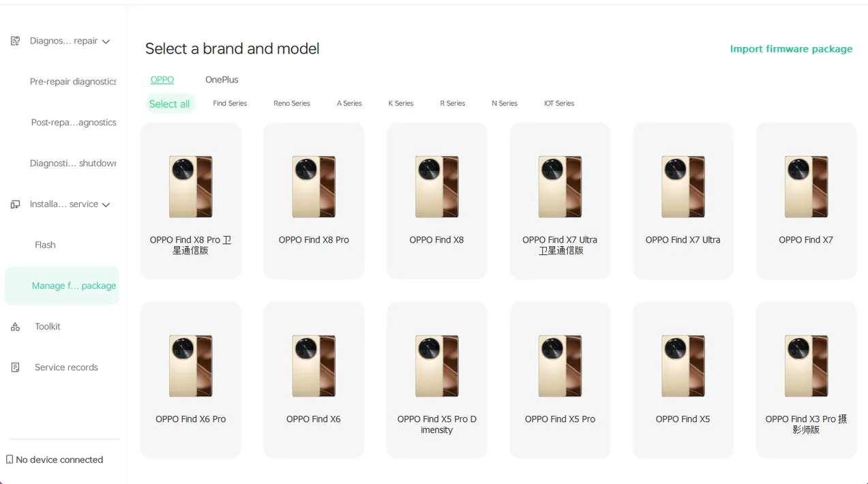Open the Flash page
This screenshot has width=868, height=484.
(x=45, y=245)
